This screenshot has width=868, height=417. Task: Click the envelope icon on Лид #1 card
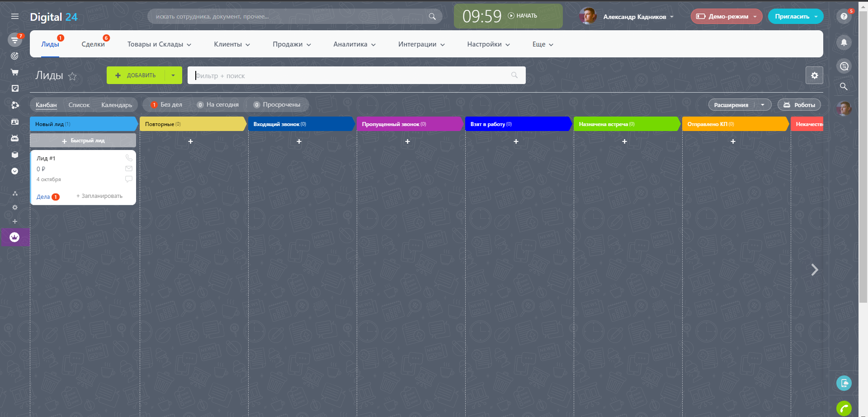tap(129, 169)
